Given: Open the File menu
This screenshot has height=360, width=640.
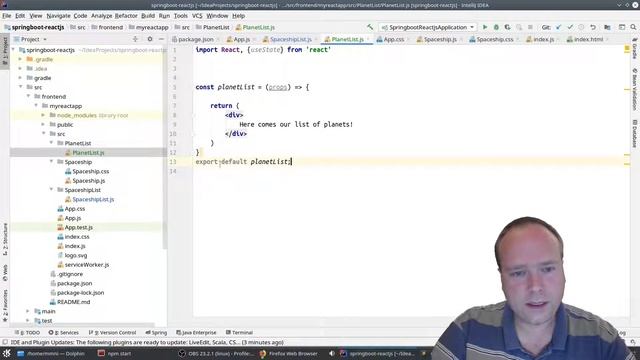Looking at the screenshot, I should (x=7, y=16).
